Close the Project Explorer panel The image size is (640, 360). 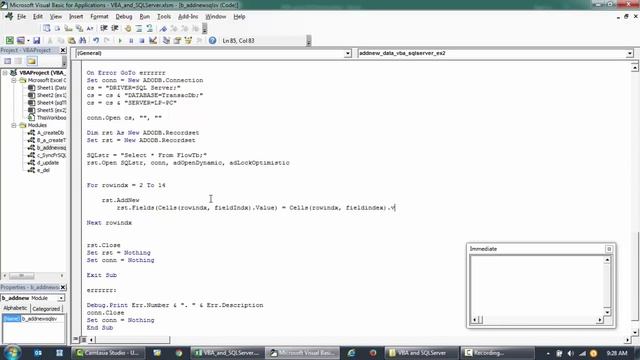tap(63, 50)
